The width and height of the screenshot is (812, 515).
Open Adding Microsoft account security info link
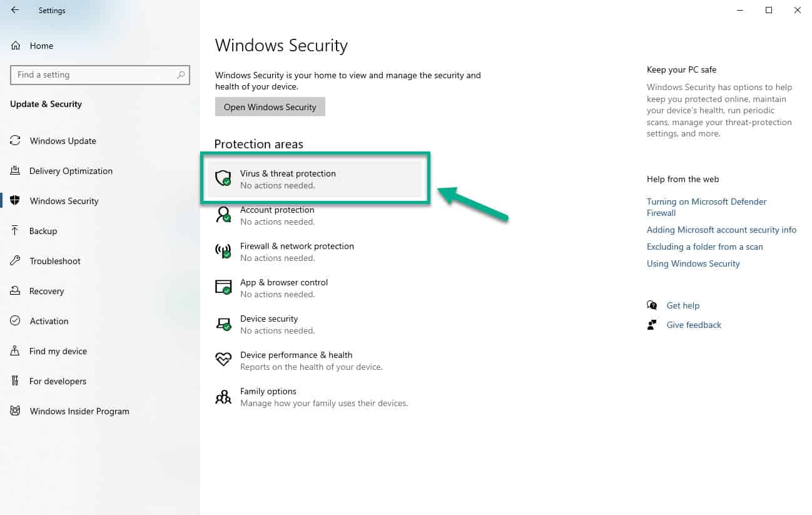[721, 230]
